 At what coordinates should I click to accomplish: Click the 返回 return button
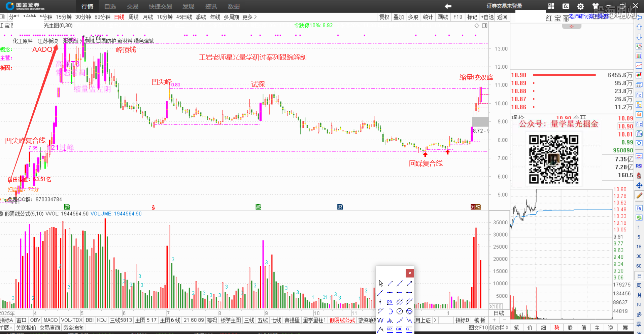tap(502, 17)
